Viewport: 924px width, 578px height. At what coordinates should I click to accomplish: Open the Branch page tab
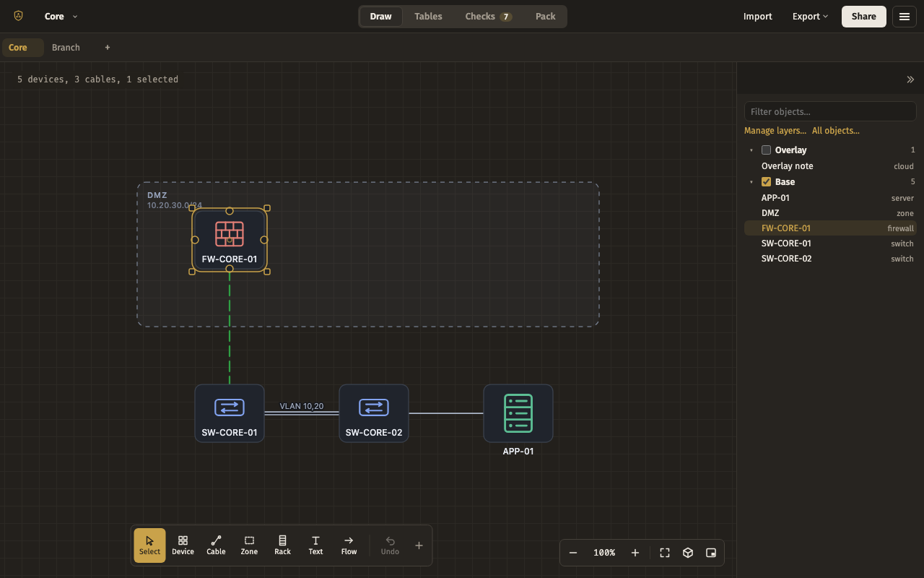66,48
